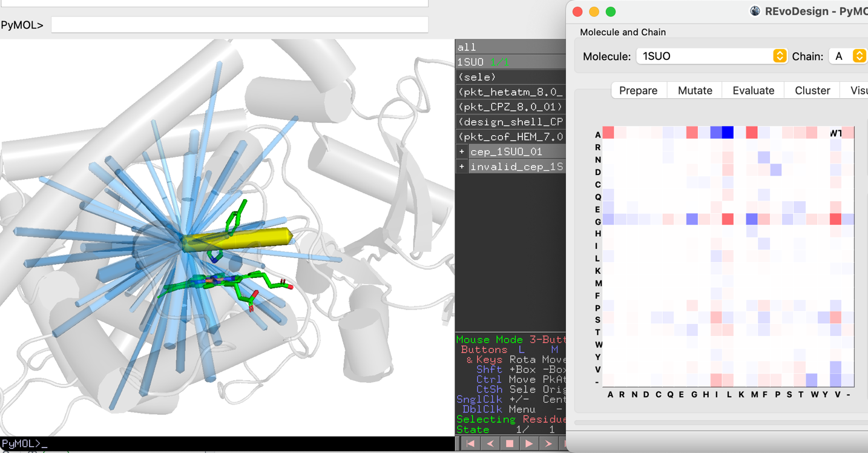The width and height of the screenshot is (868, 453).
Task: Open the Chain dropdown showing A
Action: [847, 56]
